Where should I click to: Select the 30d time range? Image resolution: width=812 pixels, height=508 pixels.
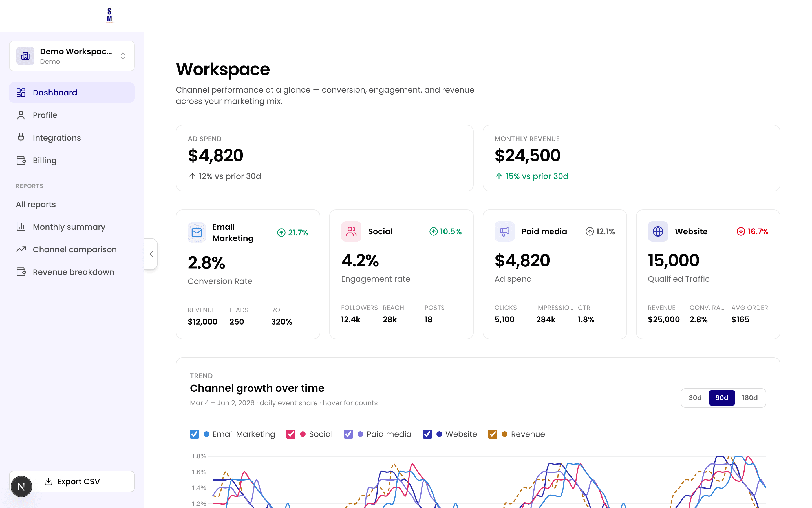(695, 398)
